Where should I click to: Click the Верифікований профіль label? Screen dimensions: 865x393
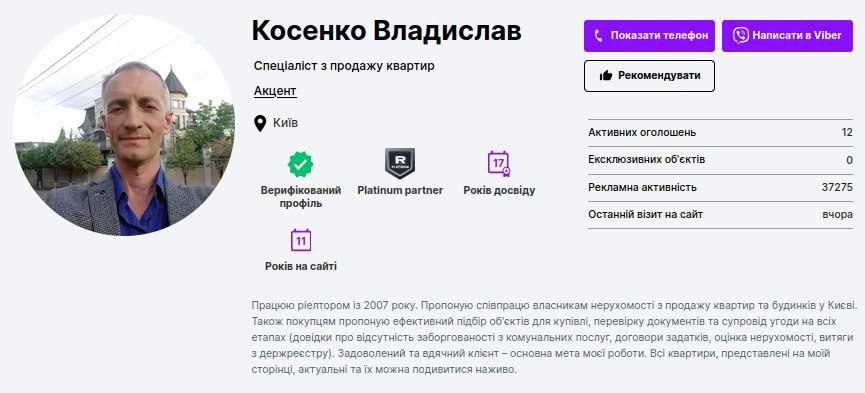(x=301, y=196)
